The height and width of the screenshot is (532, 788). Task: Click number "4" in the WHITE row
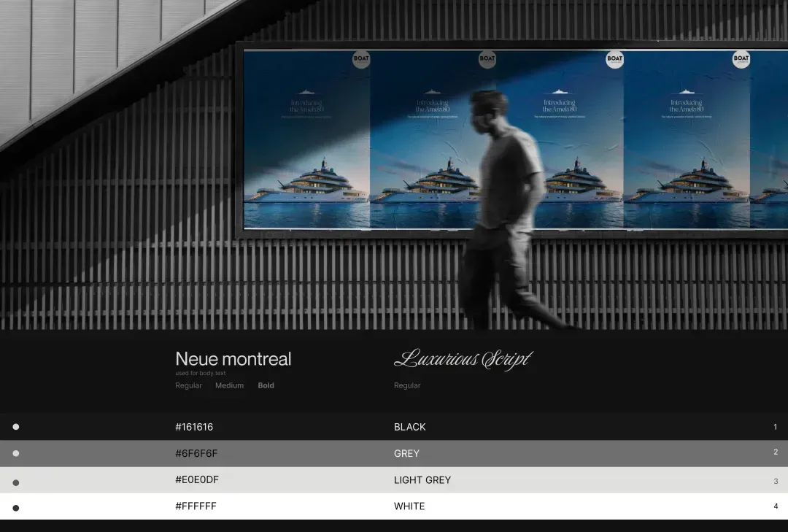pos(776,506)
